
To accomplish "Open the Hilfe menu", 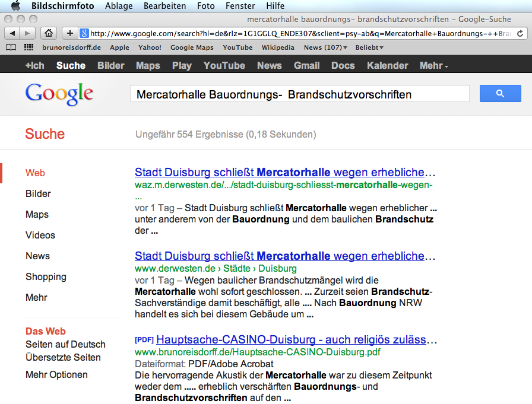I will (x=275, y=6).
